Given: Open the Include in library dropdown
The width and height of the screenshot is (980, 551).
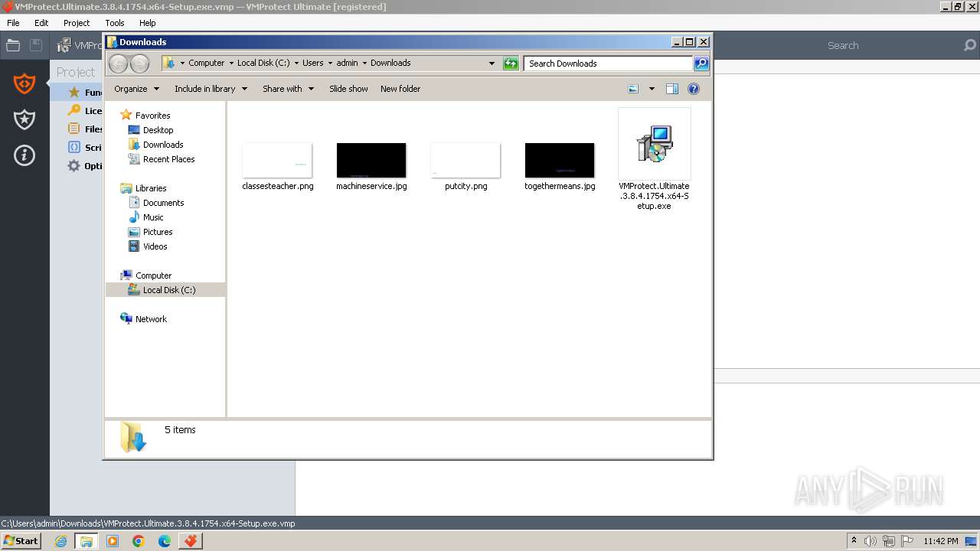Looking at the screenshot, I should 211,89.
